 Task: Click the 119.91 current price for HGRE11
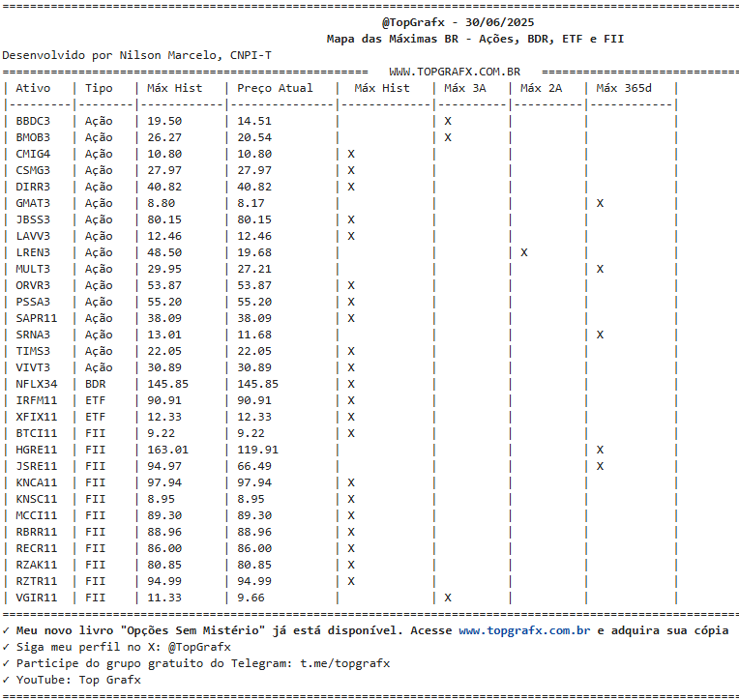258,450
